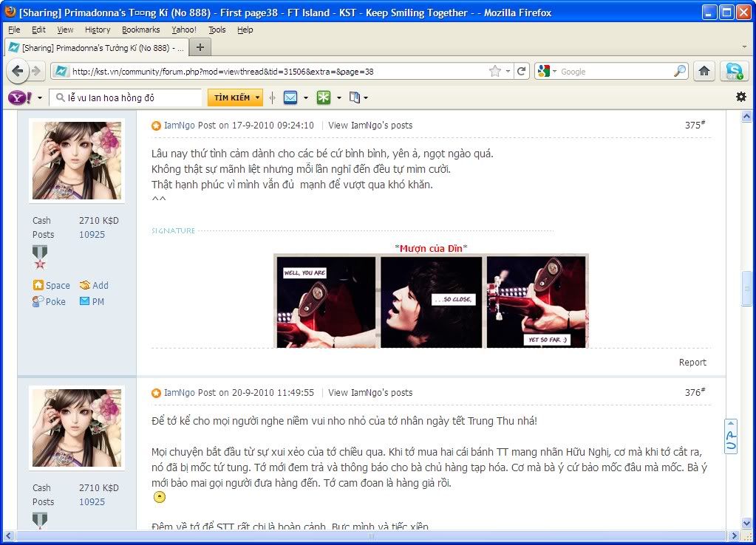756x545 pixels.
Task: Click the forward navigation arrow
Action: tap(37, 72)
